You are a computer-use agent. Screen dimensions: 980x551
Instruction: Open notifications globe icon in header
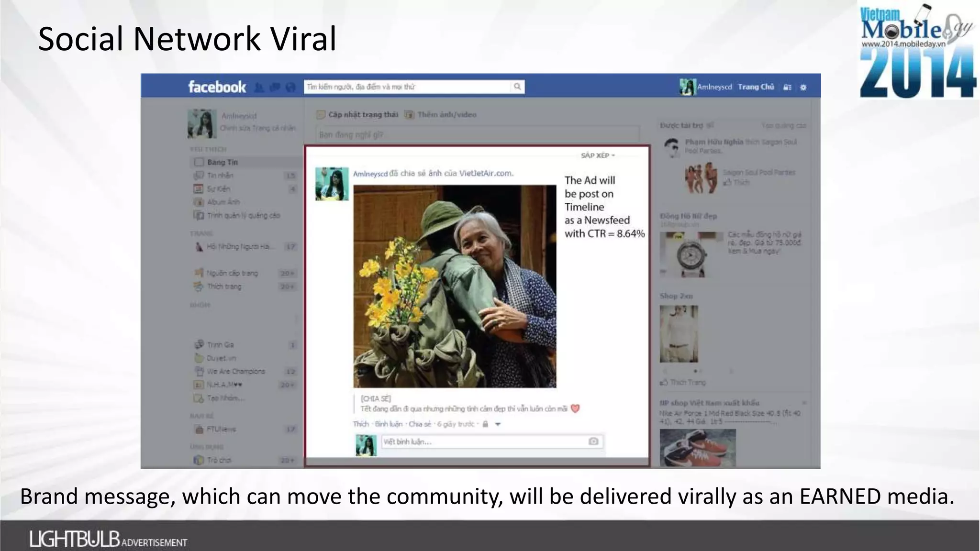[290, 88]
